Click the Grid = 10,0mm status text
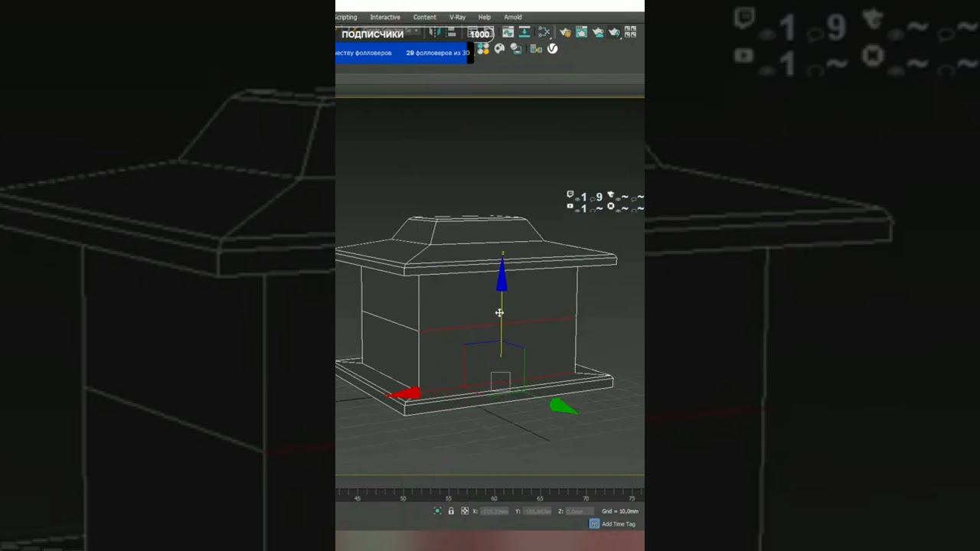 [x=619, y=511]
